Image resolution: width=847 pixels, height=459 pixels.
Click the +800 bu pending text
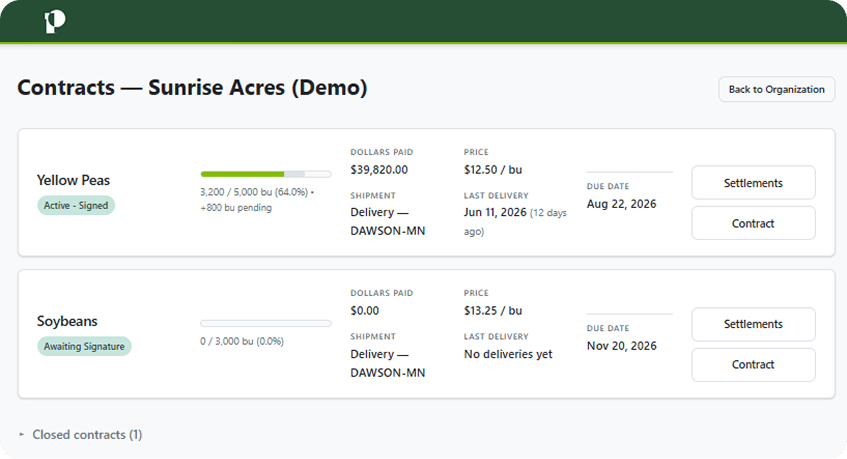(236, 208)
